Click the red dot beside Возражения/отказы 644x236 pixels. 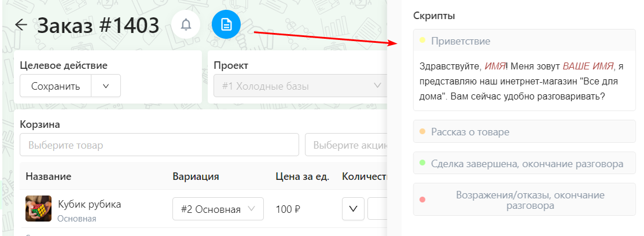click(x=422, y=200)
